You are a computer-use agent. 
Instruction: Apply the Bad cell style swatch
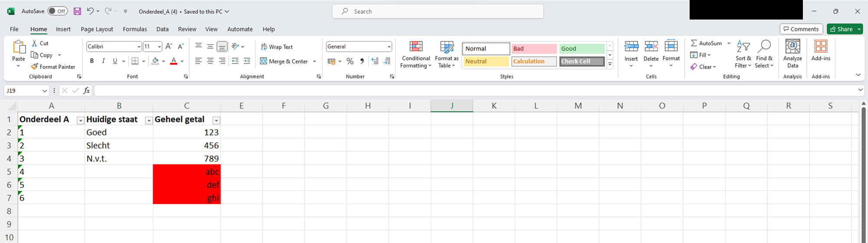click(x=533, y=49)
